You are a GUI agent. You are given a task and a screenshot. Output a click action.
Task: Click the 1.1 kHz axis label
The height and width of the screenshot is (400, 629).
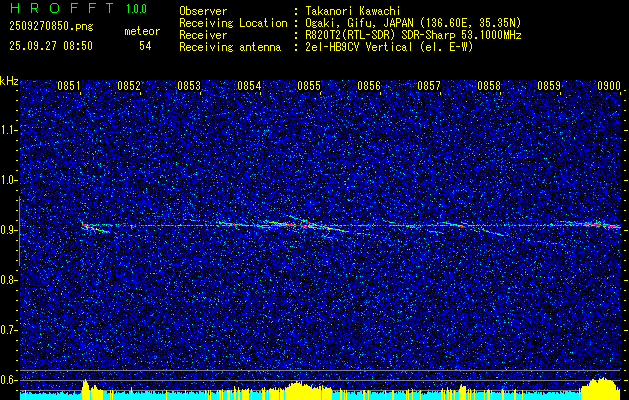tap(8, 130)
